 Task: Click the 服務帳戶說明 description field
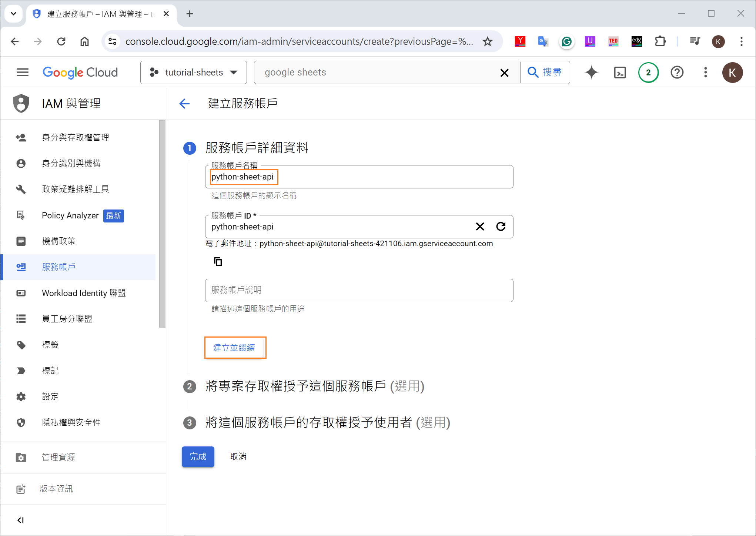[x=359, y=290]
